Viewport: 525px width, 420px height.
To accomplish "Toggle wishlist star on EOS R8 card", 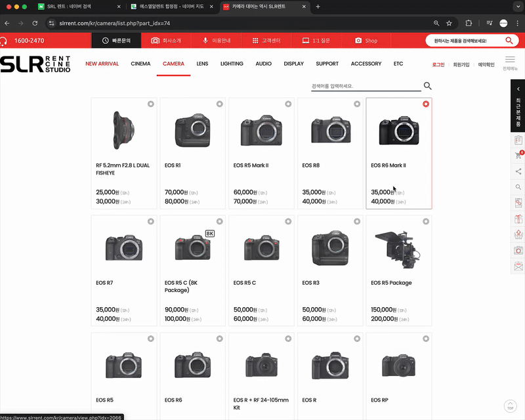I will tap(357, 104).
